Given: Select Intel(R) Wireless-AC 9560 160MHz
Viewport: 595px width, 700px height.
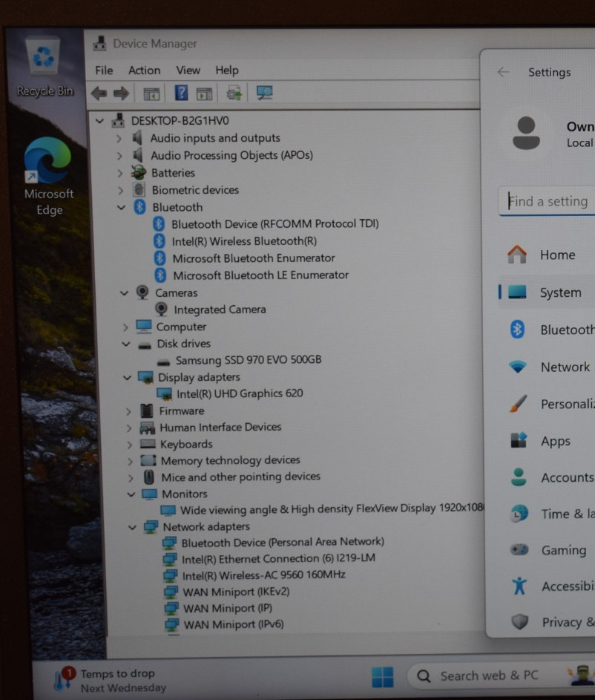Looking at the screenshot, I should 264,575.
